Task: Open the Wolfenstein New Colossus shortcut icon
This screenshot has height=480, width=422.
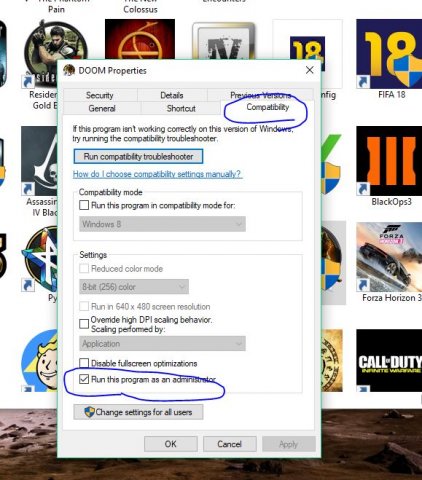Action: (140, 39)
